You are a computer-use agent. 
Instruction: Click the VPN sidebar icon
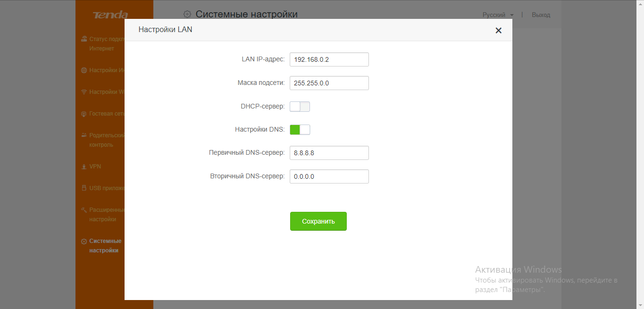coord(84,167)
